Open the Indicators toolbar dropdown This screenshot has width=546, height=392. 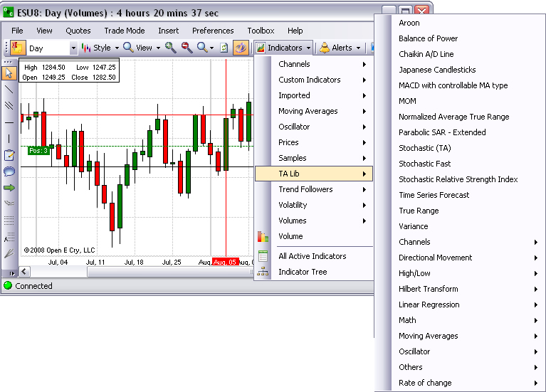tap(283, 48)
